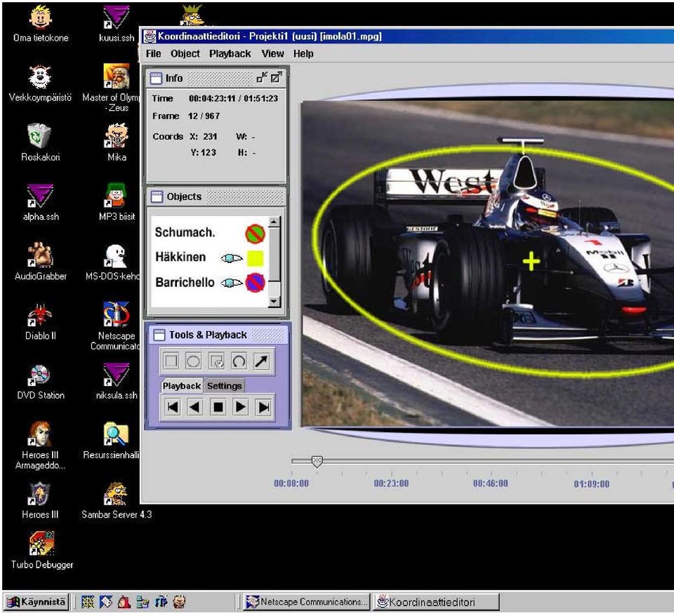Jump to the last frame
The width and height of the screenshot is (674, 616).
(263, 407)
